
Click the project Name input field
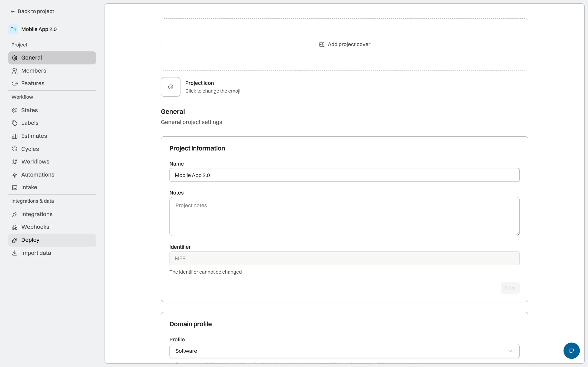click(x=344, y=175)
